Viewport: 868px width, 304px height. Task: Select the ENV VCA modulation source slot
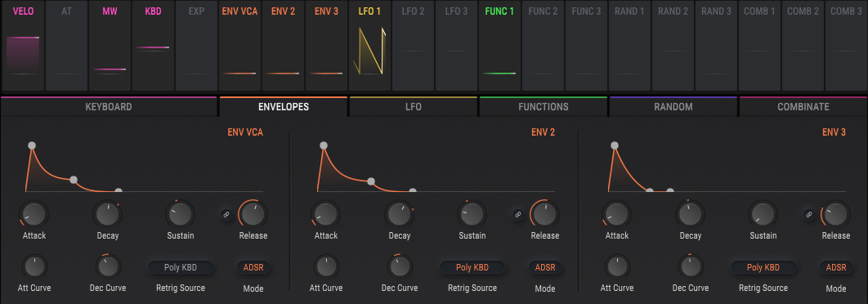point(239,46)
